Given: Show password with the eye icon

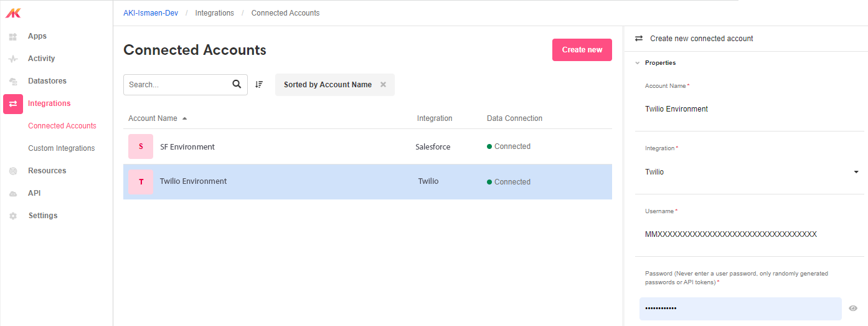Looking at the screenshot, I should pyautogui.click(x=853, y=308).
